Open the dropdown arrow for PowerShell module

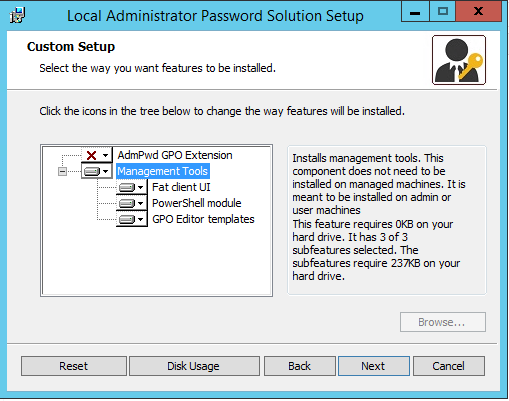click(141, 203)
